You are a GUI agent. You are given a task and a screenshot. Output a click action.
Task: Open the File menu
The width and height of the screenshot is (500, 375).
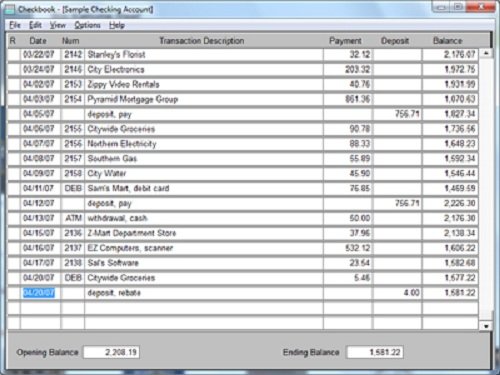pos(15,25)
